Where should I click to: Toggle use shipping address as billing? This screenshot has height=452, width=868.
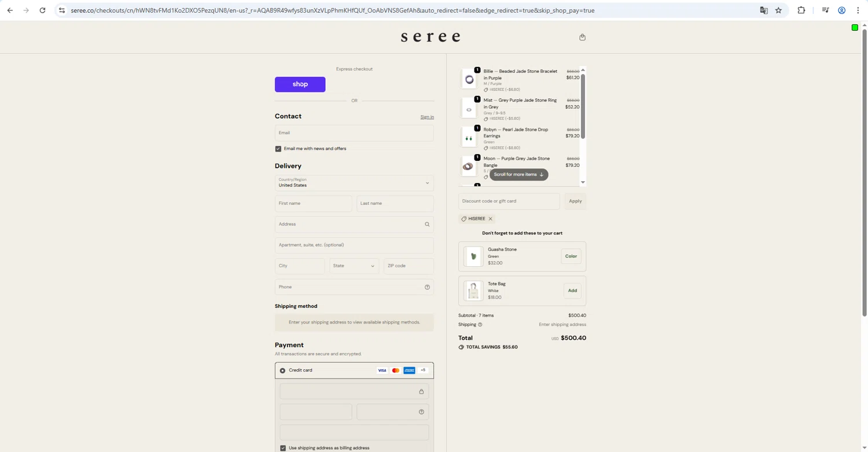[x=283, y=448]
